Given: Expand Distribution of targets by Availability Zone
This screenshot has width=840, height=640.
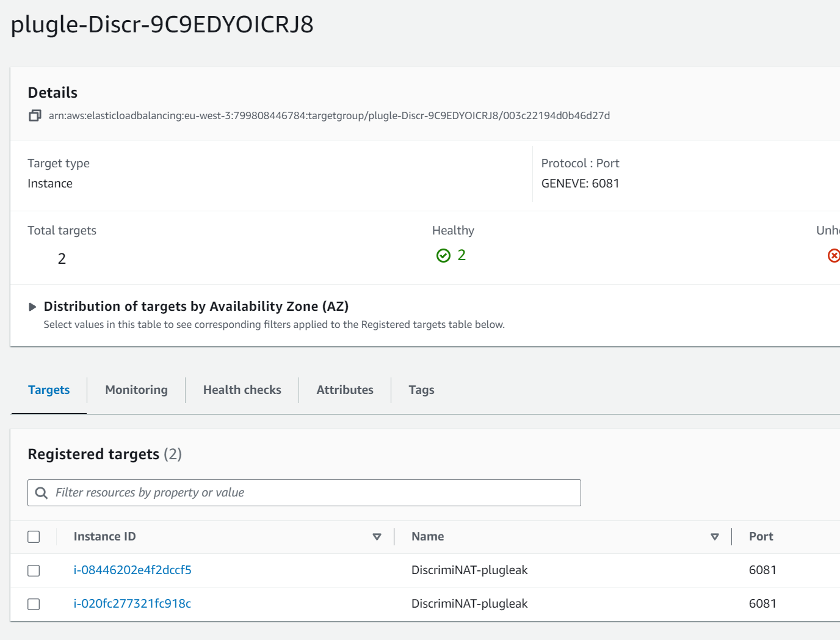Looking at the screenshot, I should click(x=32, y=307).
